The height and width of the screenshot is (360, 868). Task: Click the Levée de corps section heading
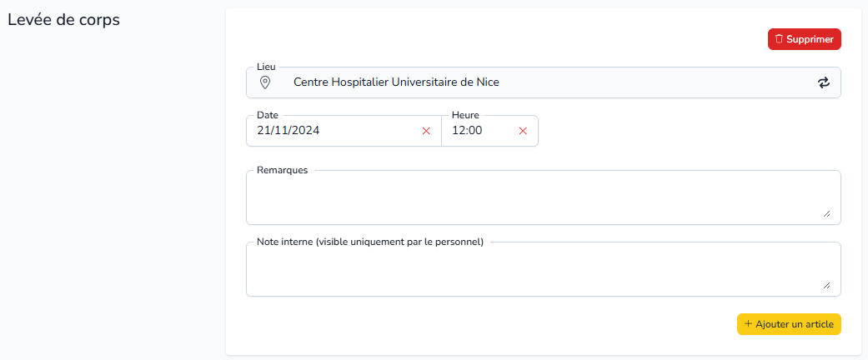pos(63,20)
